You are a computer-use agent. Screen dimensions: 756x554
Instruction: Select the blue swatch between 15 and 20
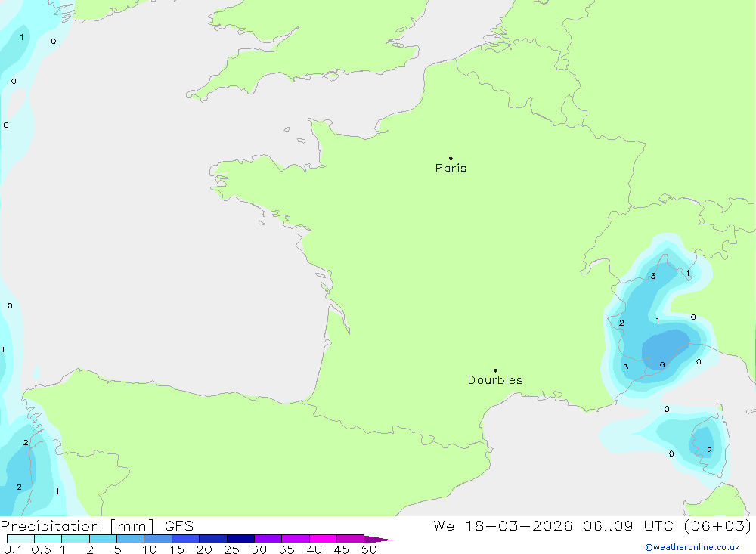tap(186, 539)
